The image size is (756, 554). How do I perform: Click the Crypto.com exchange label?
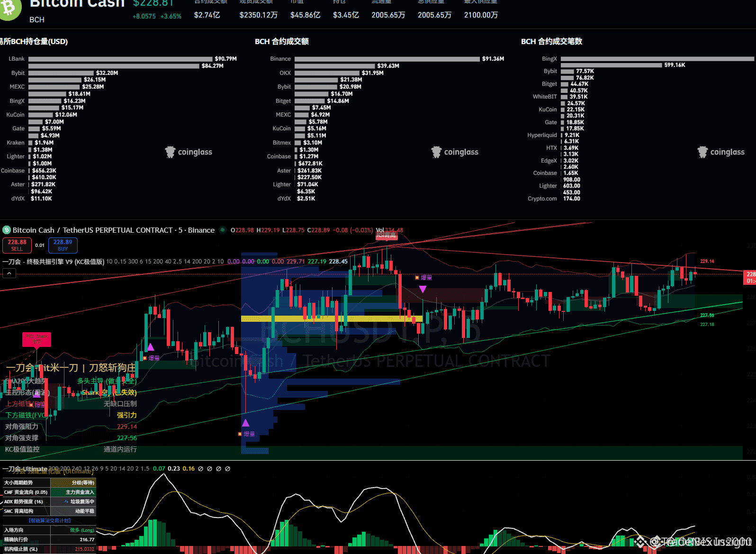pos(542,199)
